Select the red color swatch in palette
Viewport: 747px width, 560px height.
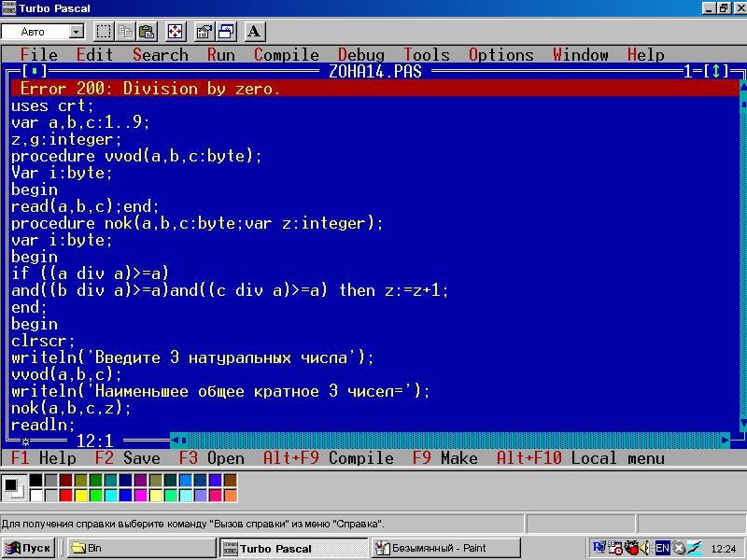(65, 495)
